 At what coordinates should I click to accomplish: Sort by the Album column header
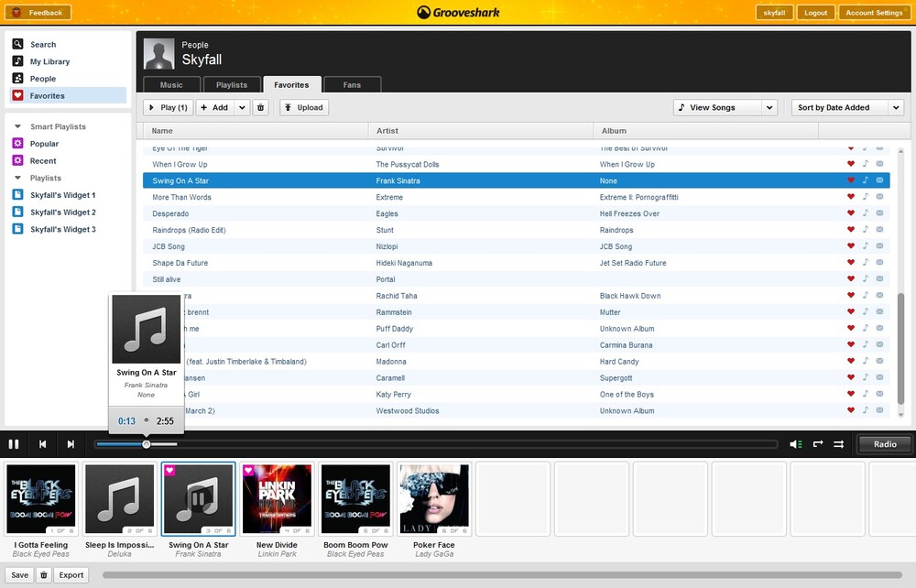click(705, 131)
